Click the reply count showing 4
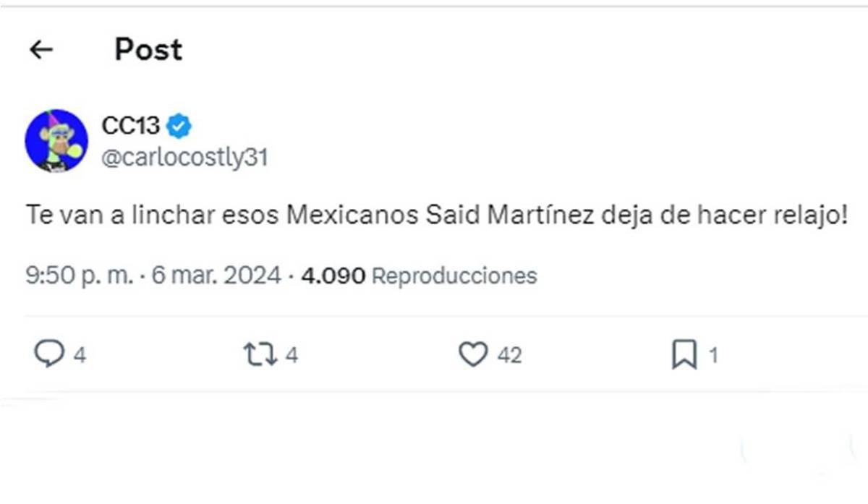The width and height of the screenshot is (868, 504). pyautogui.click(x=79, y=354)
